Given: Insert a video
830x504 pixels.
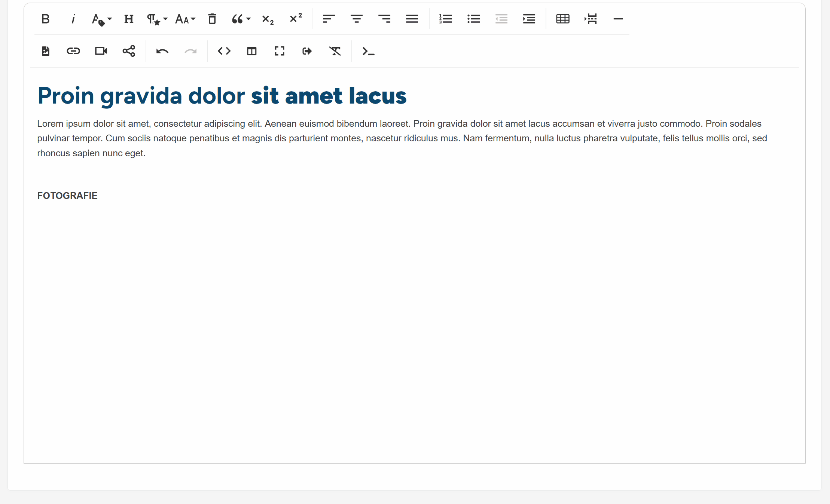Looking at the screenshot, I should 101,51.
